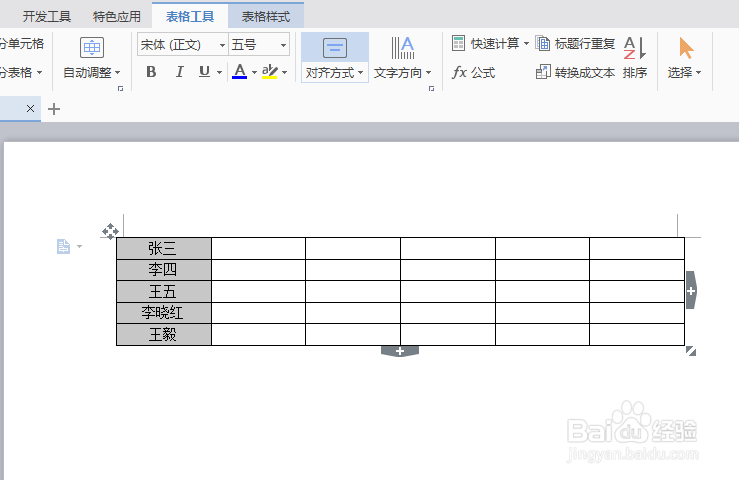The image size is (739, 480).
Task: Toggle underline formatting with U
Action: 204,72
